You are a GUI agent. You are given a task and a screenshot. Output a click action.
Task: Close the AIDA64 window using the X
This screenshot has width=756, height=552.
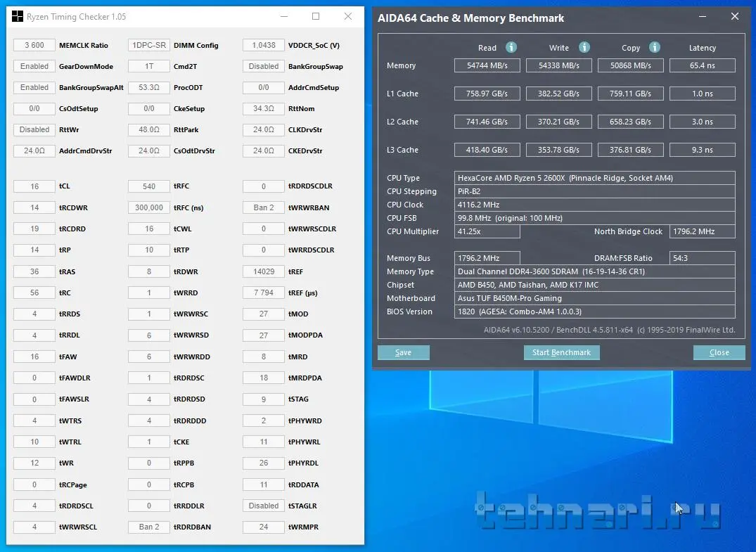click(x=734, y=17)
